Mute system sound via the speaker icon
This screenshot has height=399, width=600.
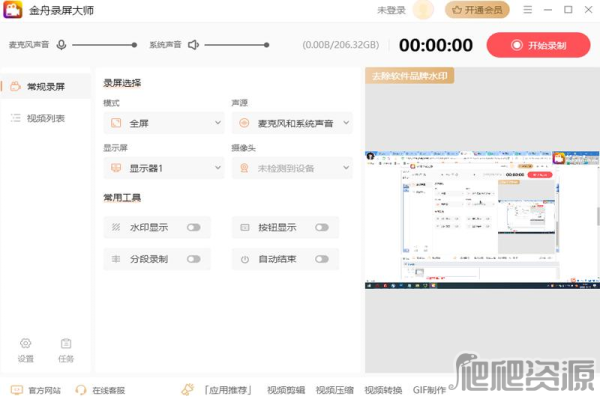[x=194, y=45]
